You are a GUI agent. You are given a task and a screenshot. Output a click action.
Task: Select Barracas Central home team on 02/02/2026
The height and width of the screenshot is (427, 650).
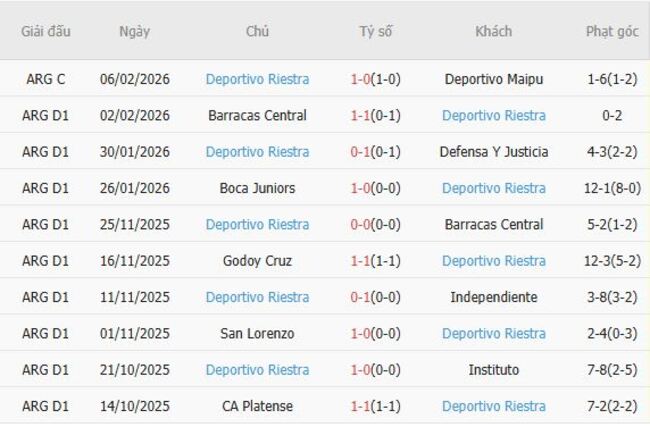[257, 115]
